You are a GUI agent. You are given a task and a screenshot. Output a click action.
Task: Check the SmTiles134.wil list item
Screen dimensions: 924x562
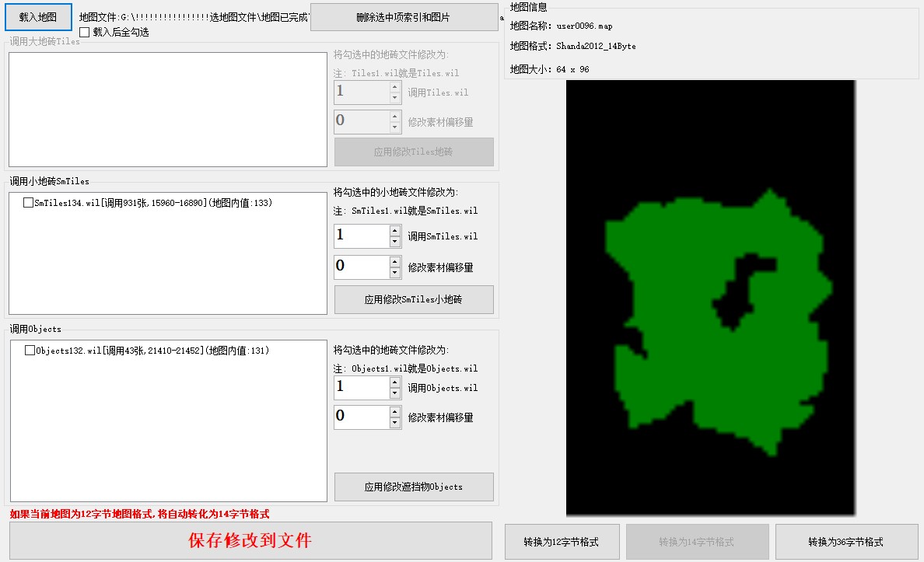29,203
